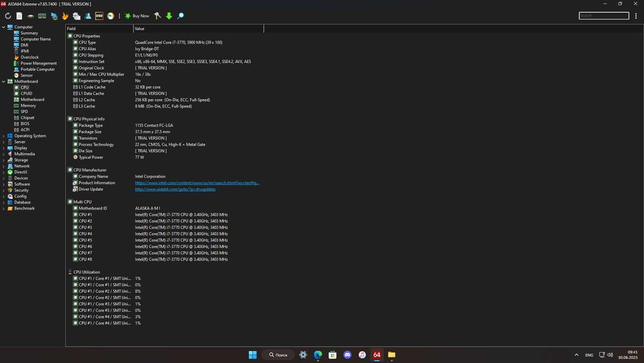Select the Instruction Set row
This screenshot has height=363, width=644.
(x=164, y=62)
